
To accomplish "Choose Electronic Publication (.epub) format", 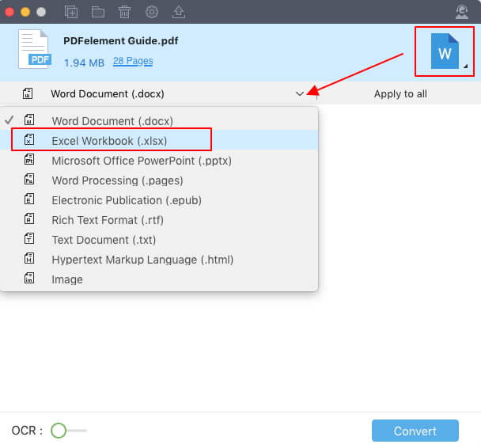I will coord(159,200).
